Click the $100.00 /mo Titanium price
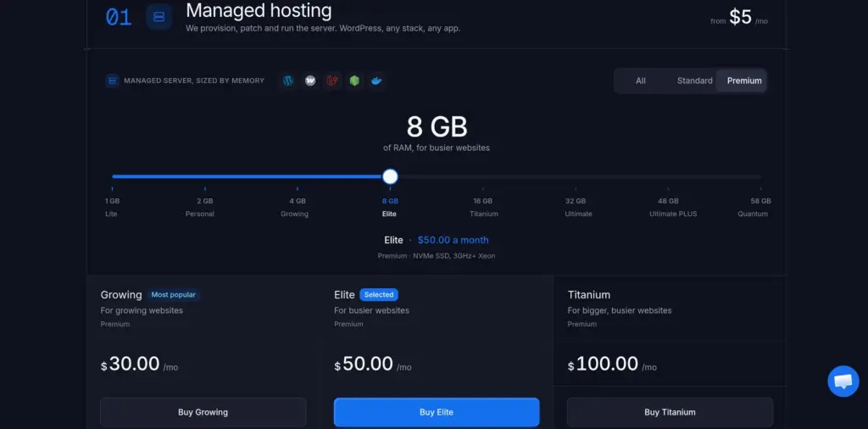Viewport: 868px width, 429px height. (612, 365)
